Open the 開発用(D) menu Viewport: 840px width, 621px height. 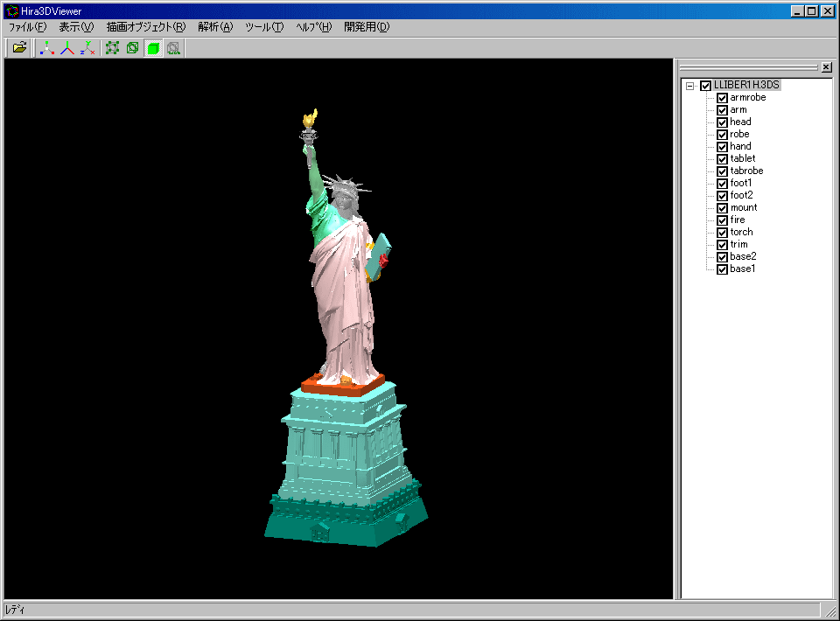pyautogui.click(x=367, y=27)
